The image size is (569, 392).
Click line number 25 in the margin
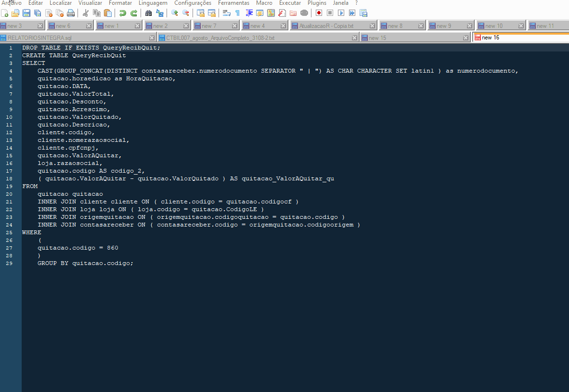(9, 232)
